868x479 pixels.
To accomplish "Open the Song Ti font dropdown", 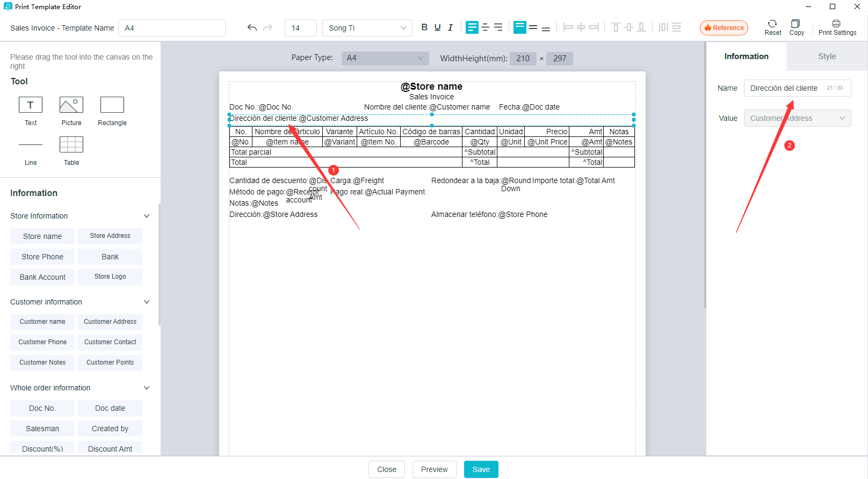I will (x=367, y=28).
